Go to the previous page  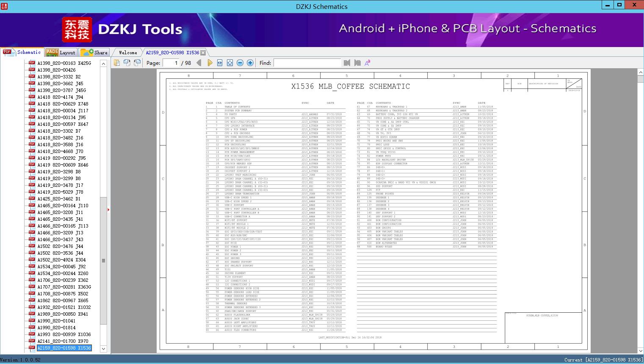click(x=199, y=63)
